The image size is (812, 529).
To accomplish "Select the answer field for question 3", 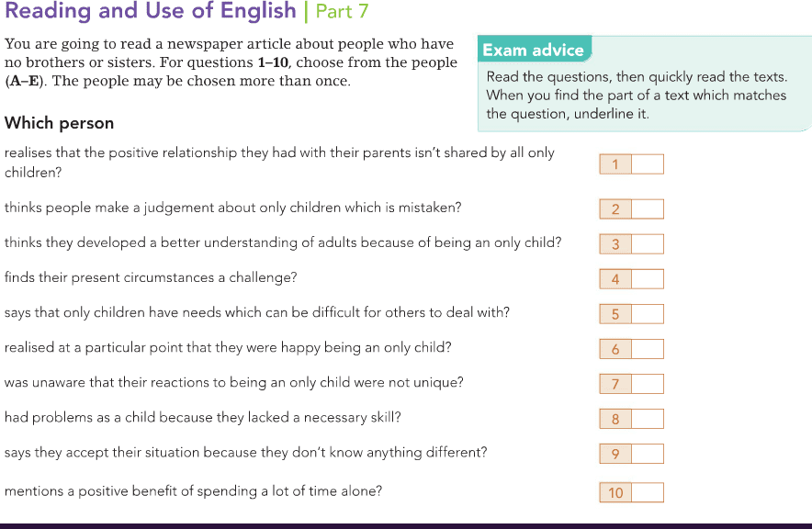I will [647, 243].
